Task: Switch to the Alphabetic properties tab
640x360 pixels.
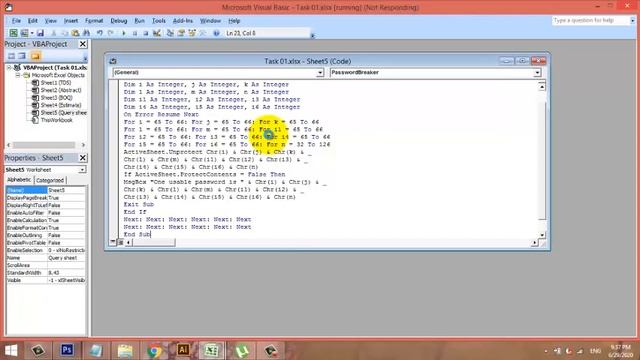Action: 19,180
